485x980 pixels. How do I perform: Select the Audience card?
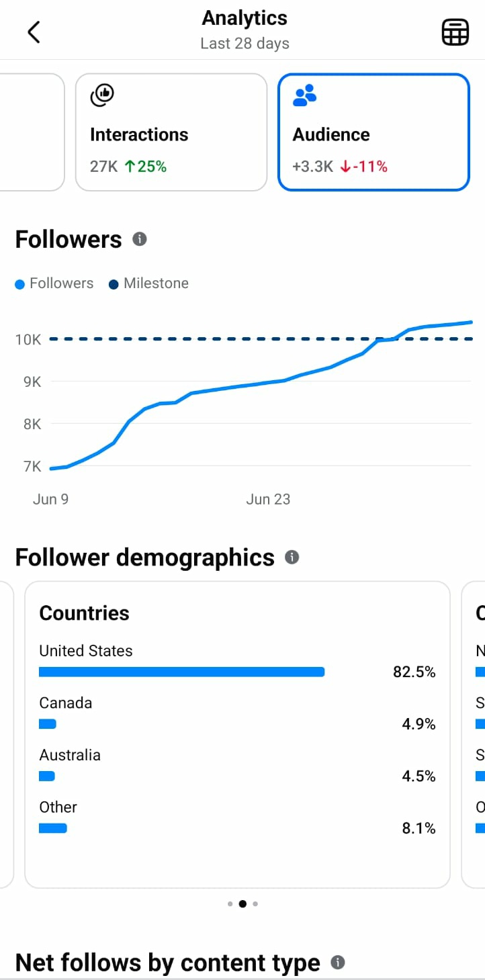point(373,132)
